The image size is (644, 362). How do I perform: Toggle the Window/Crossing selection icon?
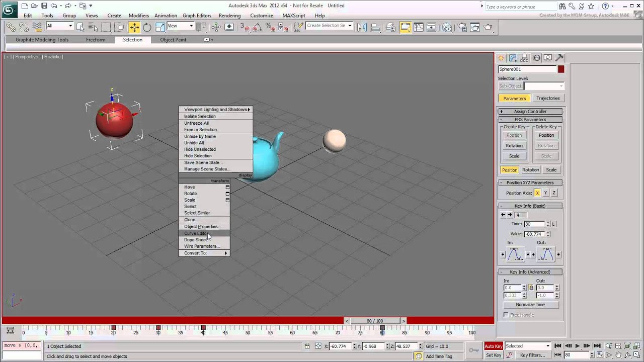coord(119,27)
